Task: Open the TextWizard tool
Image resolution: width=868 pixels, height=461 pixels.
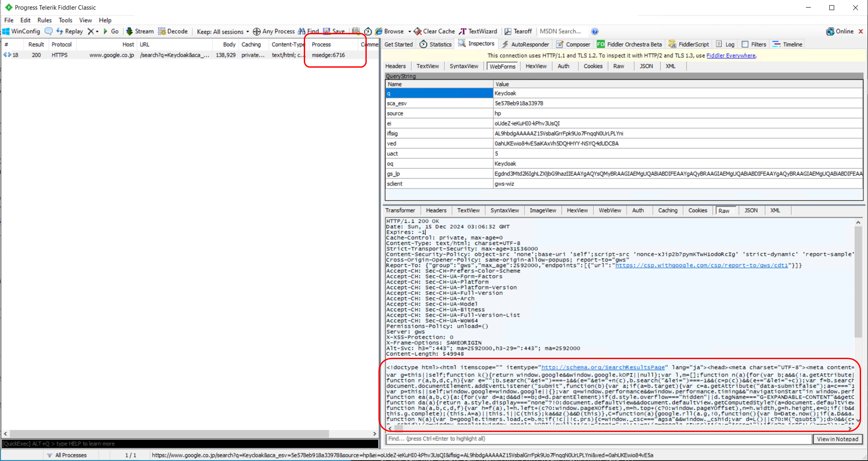Action: tap(478, 31)
